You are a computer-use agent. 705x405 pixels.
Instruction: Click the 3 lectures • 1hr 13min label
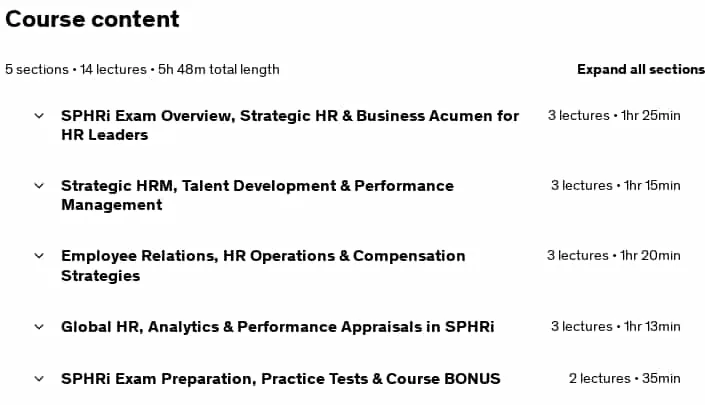point(616,326)
